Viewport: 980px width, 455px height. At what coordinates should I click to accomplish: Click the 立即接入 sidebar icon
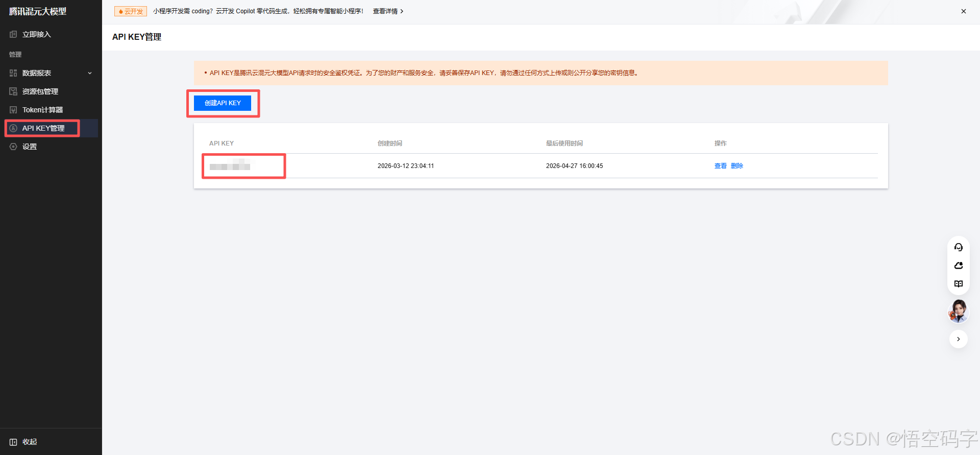(13, 34)
